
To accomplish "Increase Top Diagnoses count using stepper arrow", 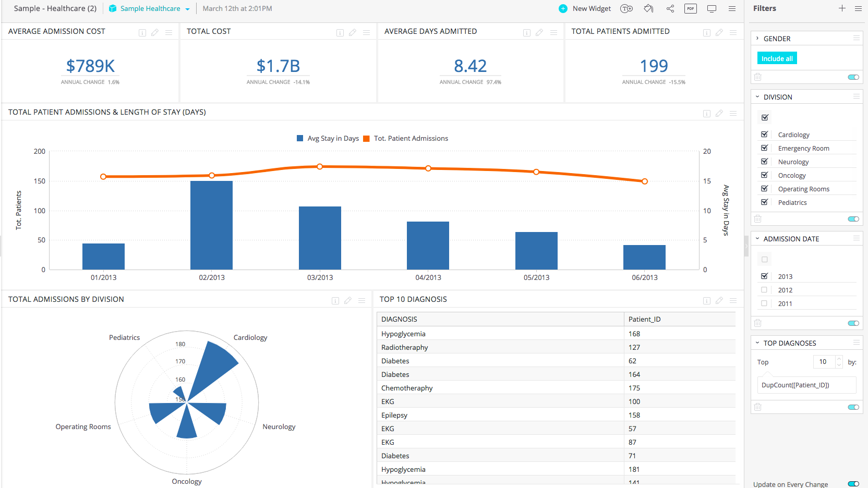I will (x=839, y=358).
